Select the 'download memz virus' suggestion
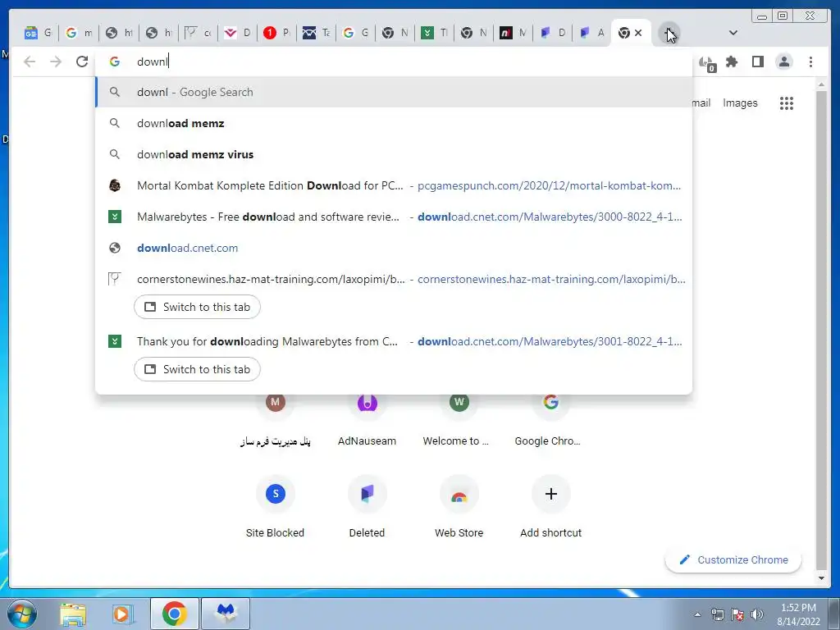The width and height of the screenshot is (840, 630). (x=394, y=154)
